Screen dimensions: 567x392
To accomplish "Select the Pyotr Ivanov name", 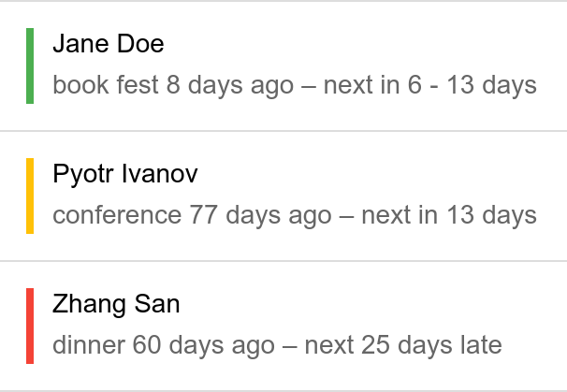I will pyautogui.click(x=125, y=174).
